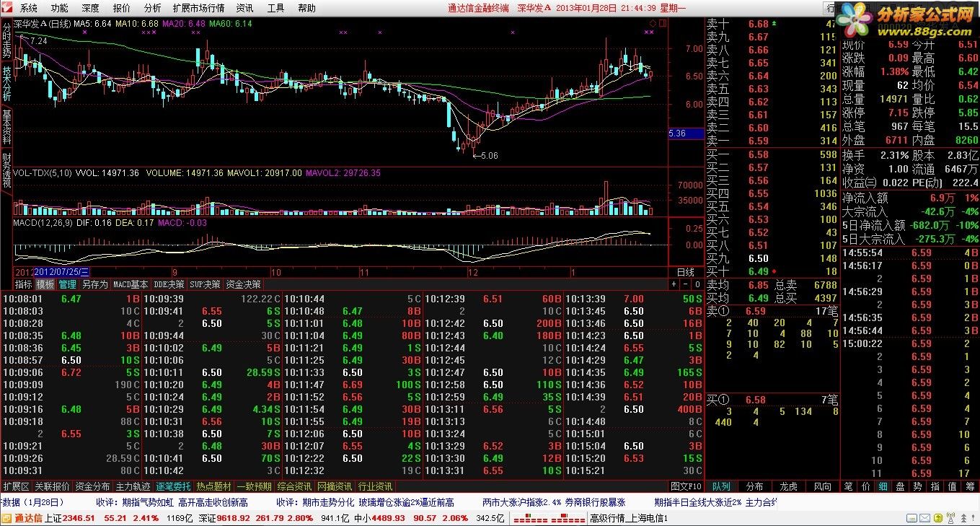Select the 技术分析 side tab
Viewport: 980px width, 526px height.
point(6,83)
